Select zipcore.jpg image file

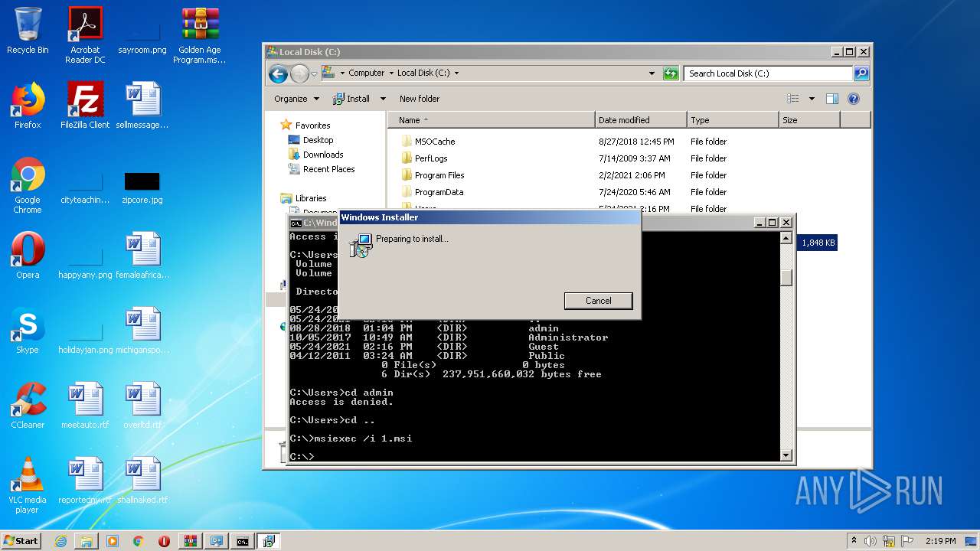pyautogui.click(x=142, y=185)
